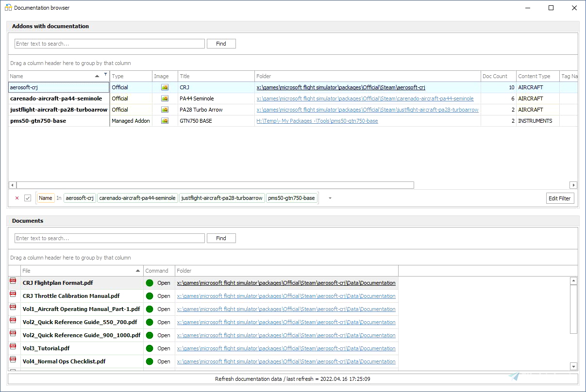Click the Find button in Addons panel
This screenshot has width=586, height=392.
(x=221, y=44)
